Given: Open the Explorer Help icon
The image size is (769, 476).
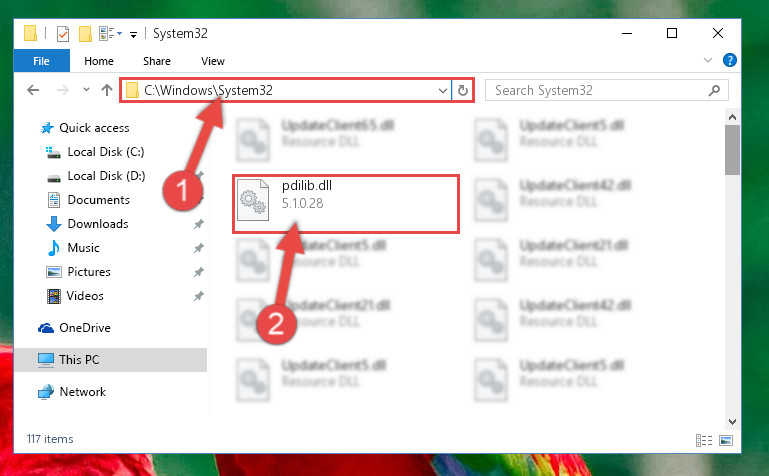Looking at the screenshot, I should point(729,60).
